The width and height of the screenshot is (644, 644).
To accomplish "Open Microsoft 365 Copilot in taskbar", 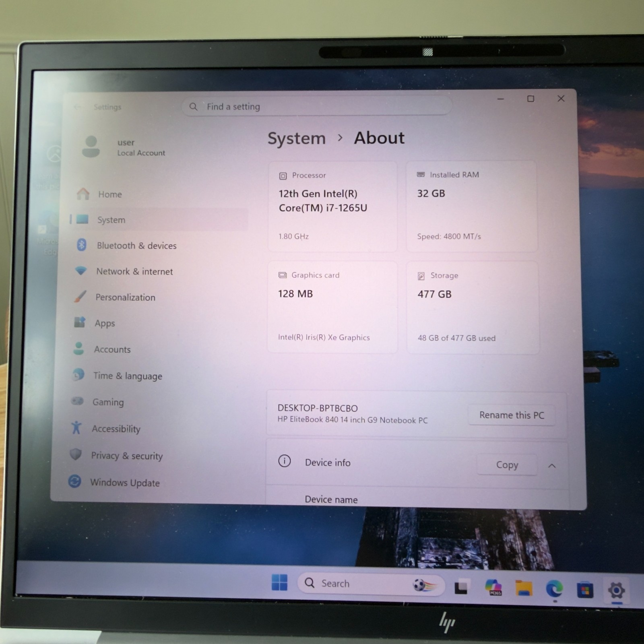I will coord(493,588).
